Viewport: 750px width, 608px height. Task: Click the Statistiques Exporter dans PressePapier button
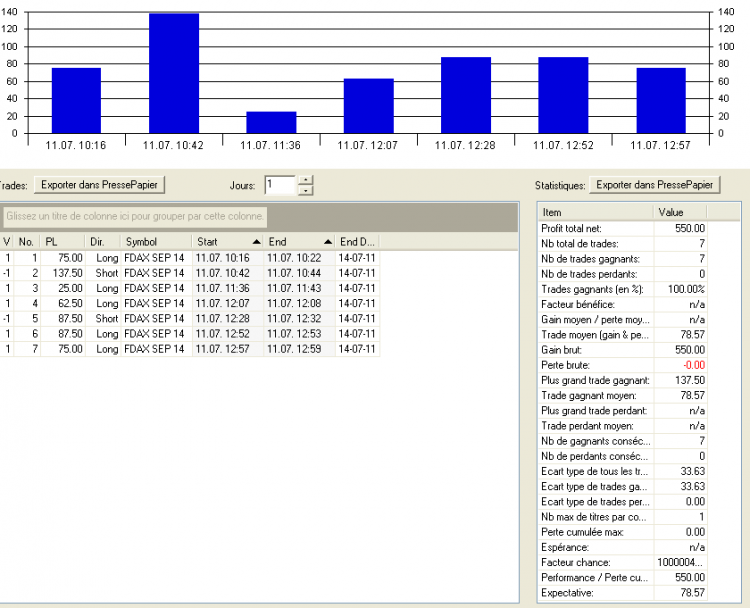pyautogui.click(x=654, y=185)
